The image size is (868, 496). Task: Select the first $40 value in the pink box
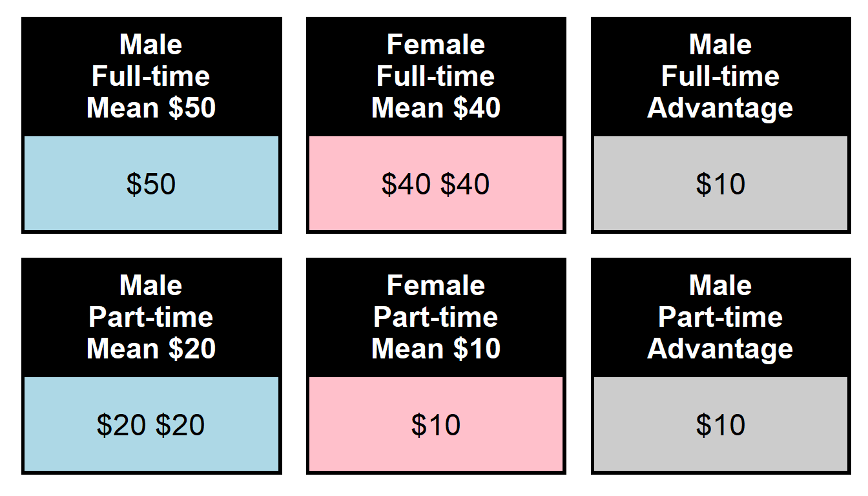pos(406,184)
